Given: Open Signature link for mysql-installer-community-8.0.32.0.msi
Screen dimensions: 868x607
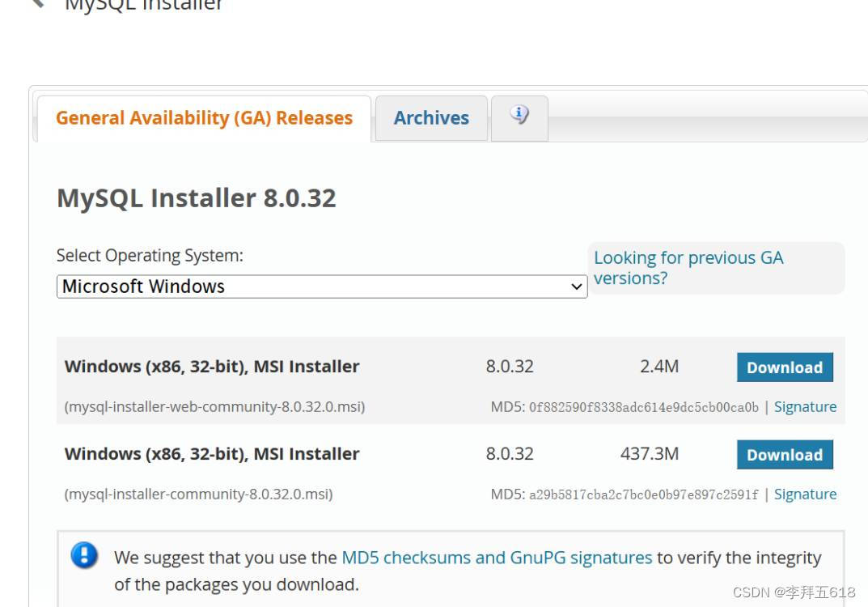Looking at the screenshot, I should 805,494.
